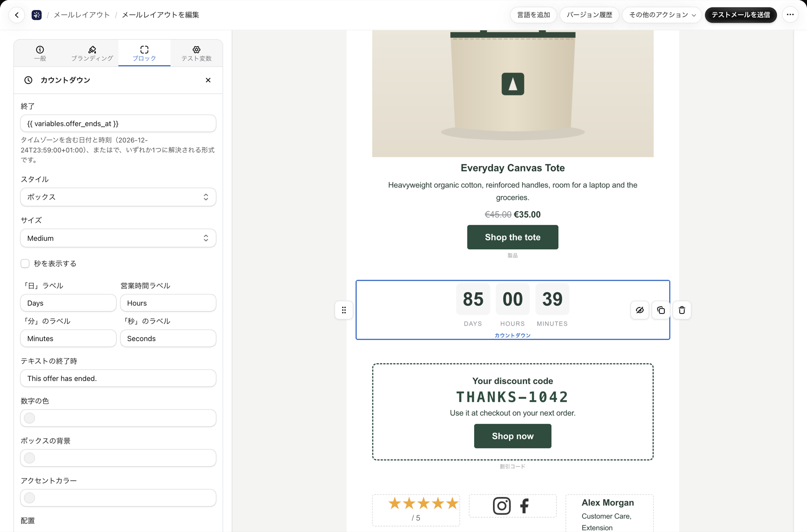Click the back arrow button
This screenshot has height=532, width=807.
(17, 15)
